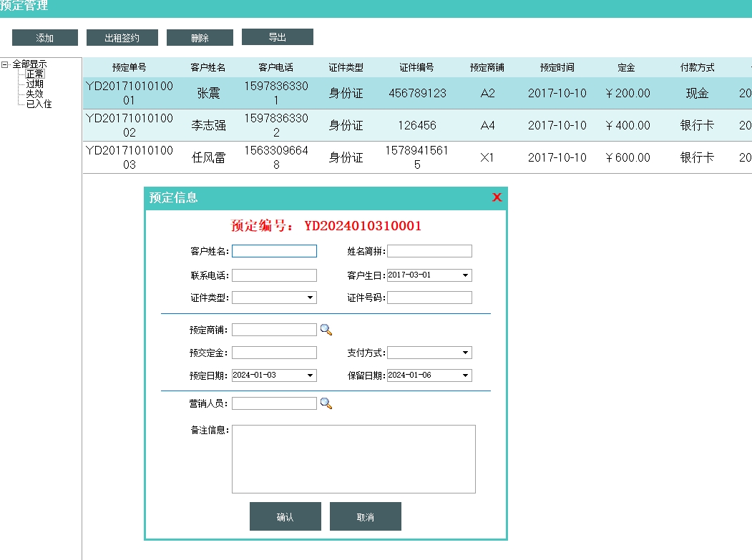
Task: Select 过期 in the left tree
Action: pos(35,84)
